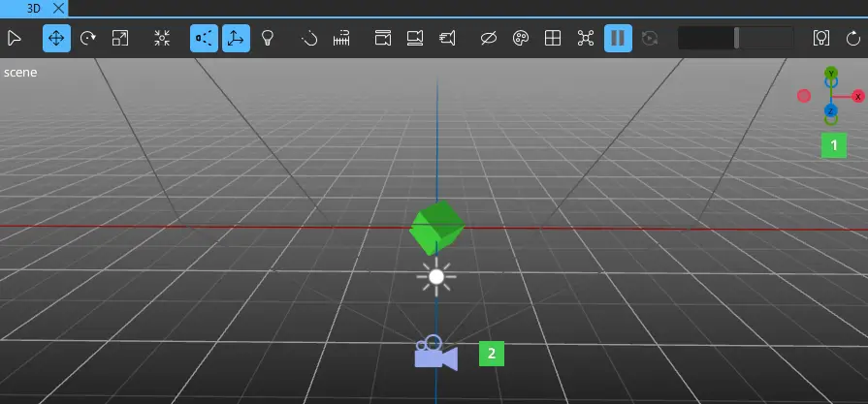Open the color palette icon
The height and width of the screenshot is (404, 868).
click(520, 39)
